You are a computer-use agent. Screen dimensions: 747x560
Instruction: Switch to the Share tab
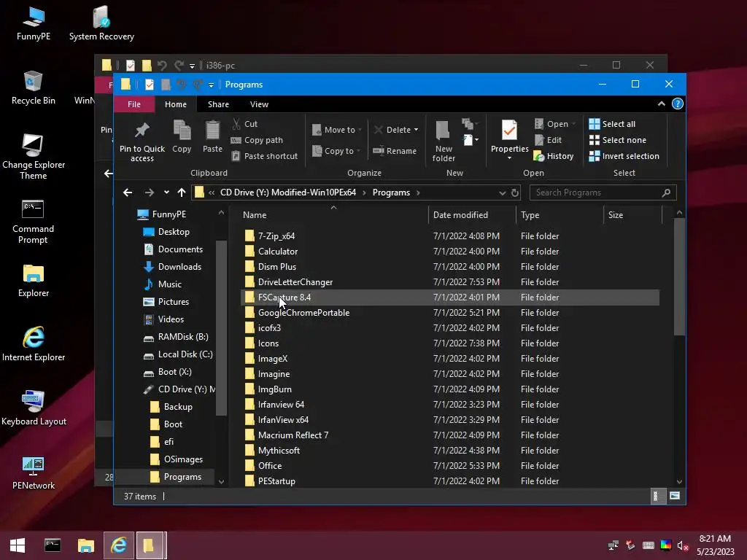coord(218,104)
